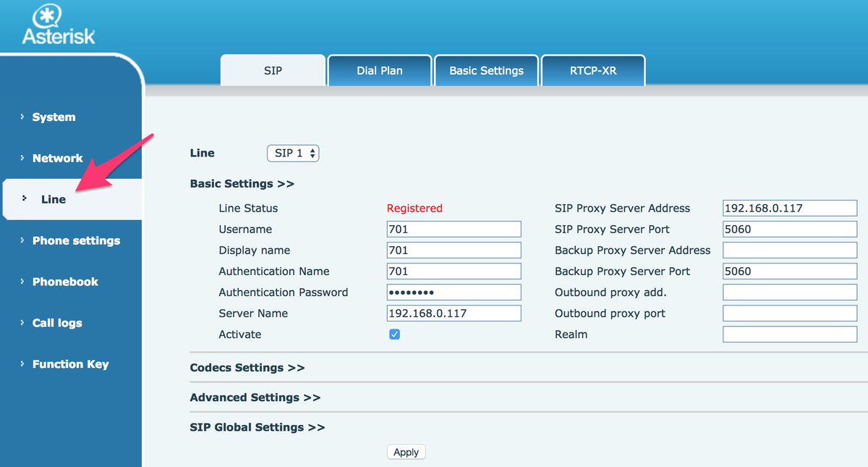Click the arrow bullet beside Call logs
This screenshot has width=868, height=467.
(22, 323)
